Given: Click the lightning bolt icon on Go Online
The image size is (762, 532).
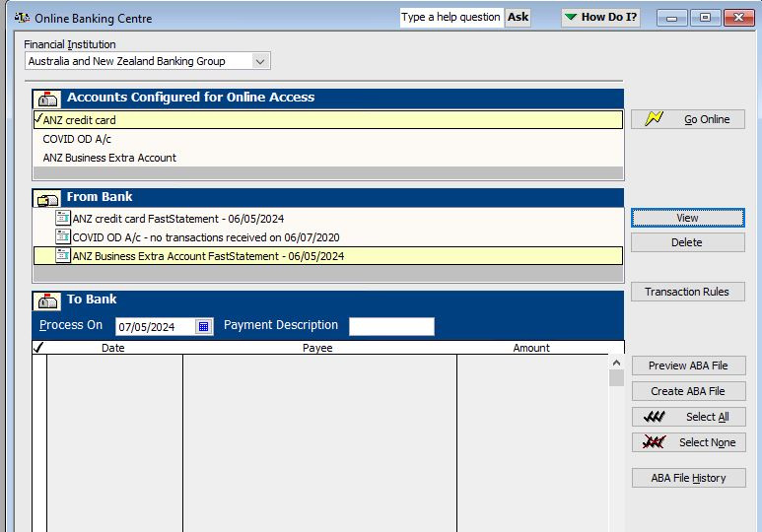Looking at the screenshot, I should coord(655,118).
